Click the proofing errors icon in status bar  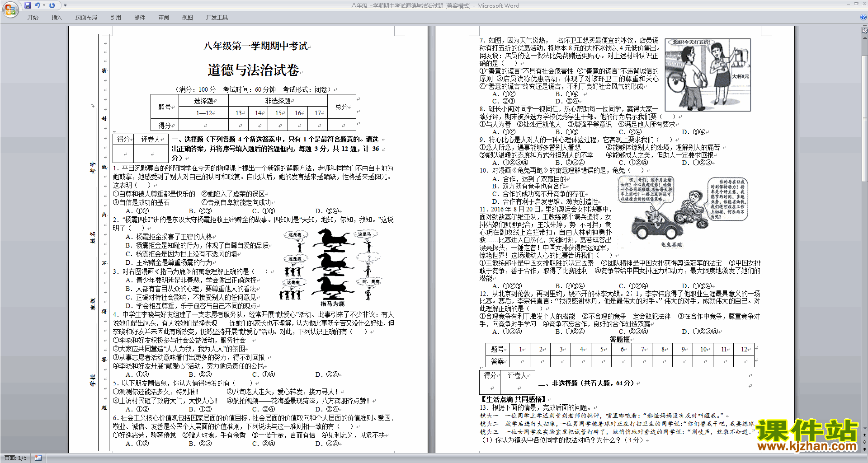(38, 458)
